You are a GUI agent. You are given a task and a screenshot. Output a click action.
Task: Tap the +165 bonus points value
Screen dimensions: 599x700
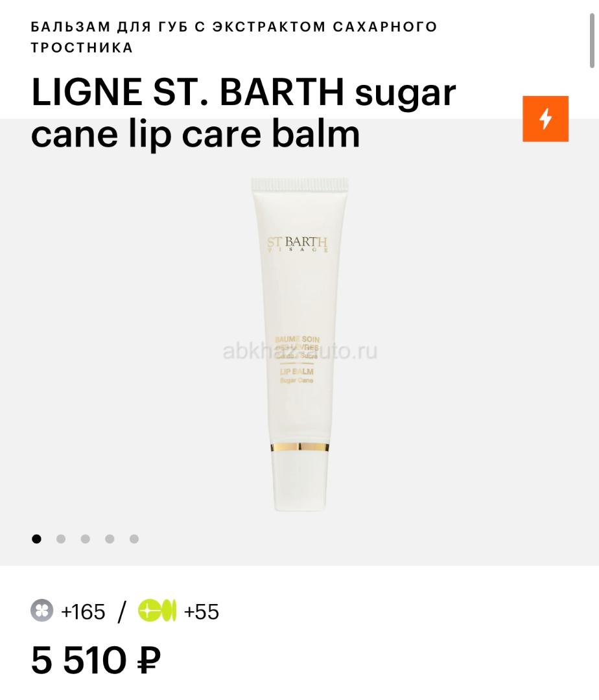pos(83,611)
